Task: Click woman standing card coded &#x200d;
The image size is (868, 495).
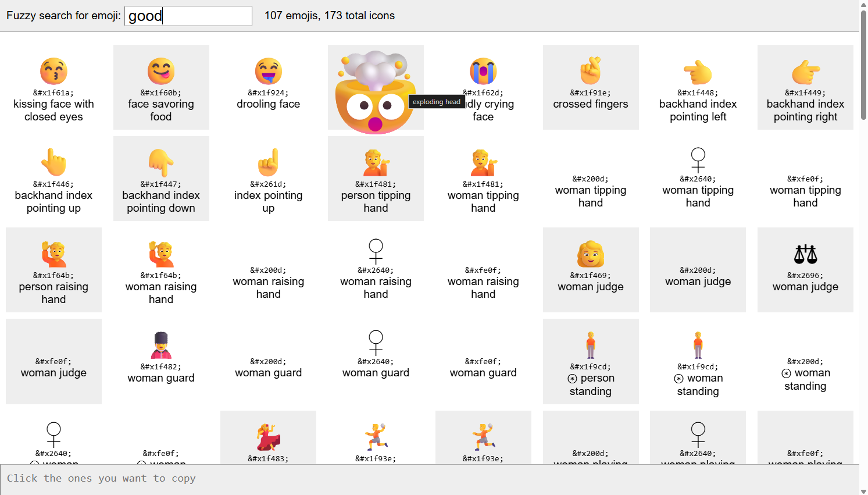Action: [805, 361]
